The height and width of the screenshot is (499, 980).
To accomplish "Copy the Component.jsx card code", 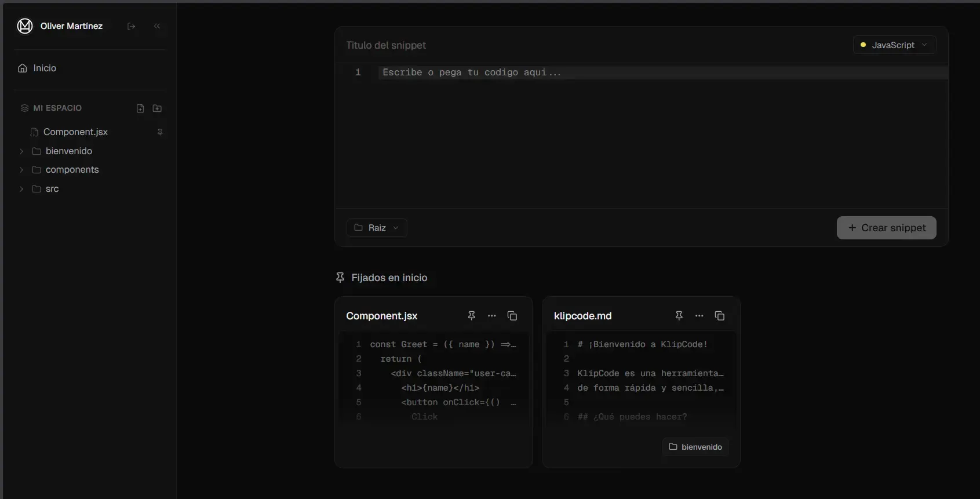I will (x=512, y=316).
